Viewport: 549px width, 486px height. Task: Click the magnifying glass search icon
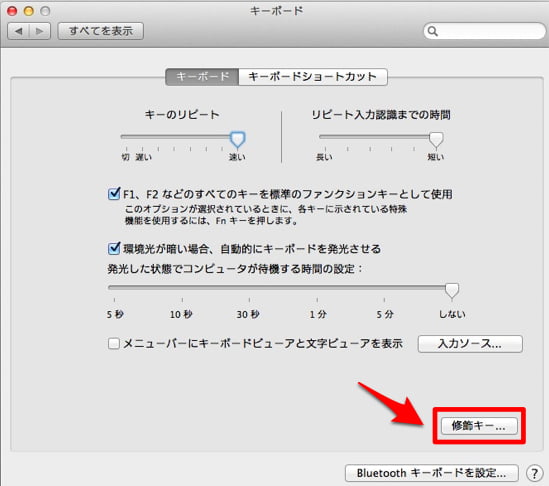click(433, 31)
